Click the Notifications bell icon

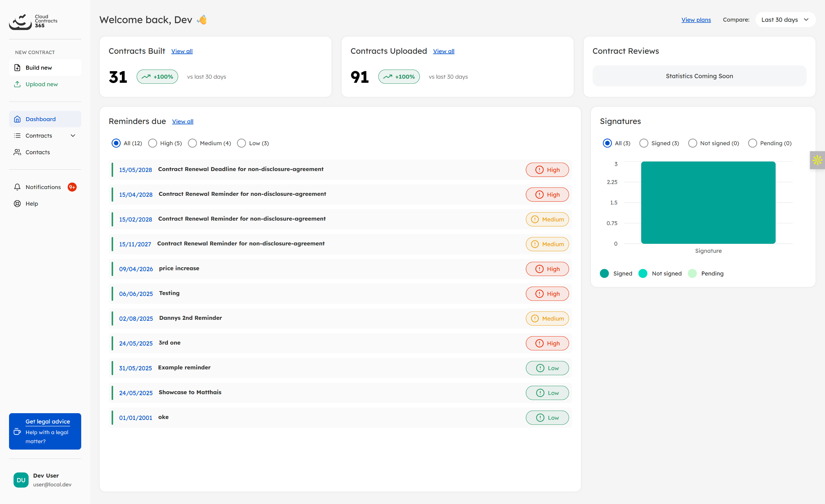point(17,187)
